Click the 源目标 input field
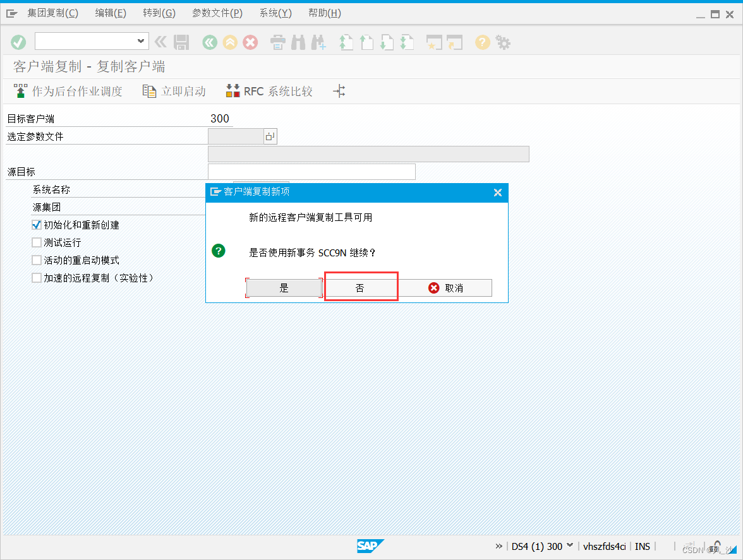 coord(311,171)
